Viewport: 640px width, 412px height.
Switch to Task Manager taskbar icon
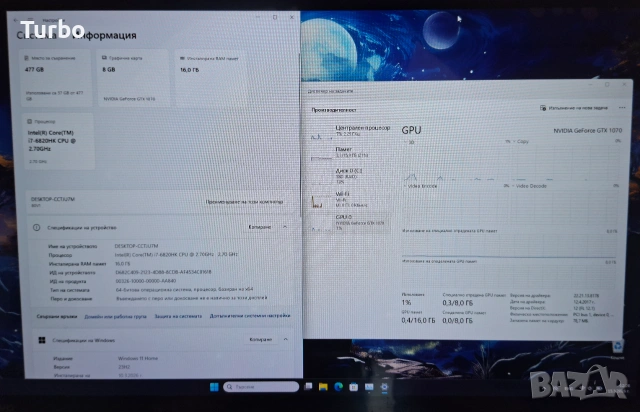369,387
